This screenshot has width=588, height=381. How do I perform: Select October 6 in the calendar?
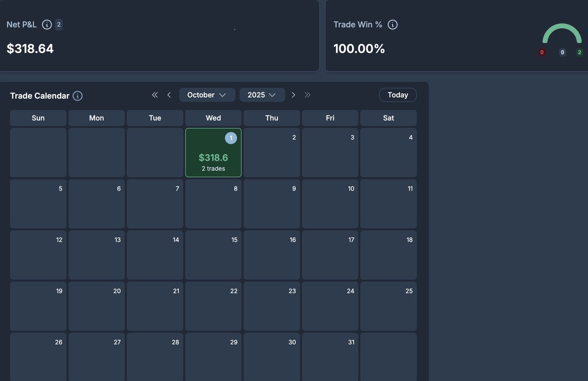(97, 204)
